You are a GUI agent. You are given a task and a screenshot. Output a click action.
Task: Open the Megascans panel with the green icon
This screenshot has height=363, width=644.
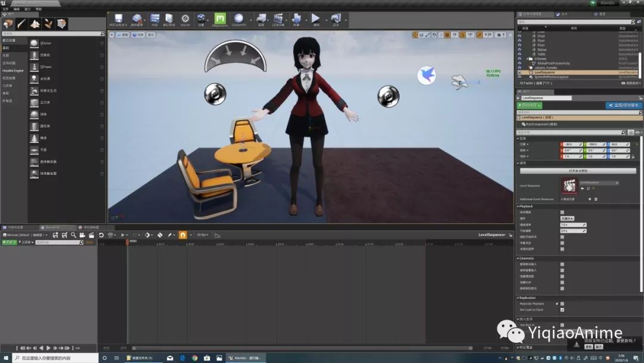pyautogui.click(x=220, y=19)
